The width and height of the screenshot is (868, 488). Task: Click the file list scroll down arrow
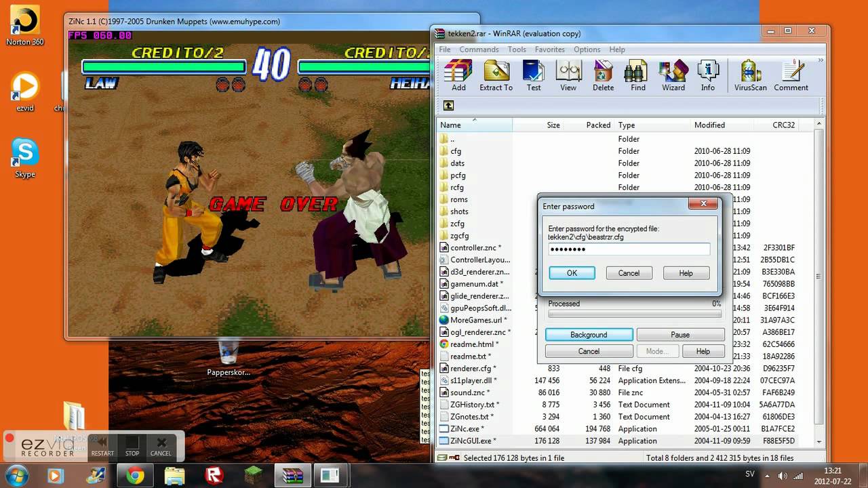[x=819, y=441]
